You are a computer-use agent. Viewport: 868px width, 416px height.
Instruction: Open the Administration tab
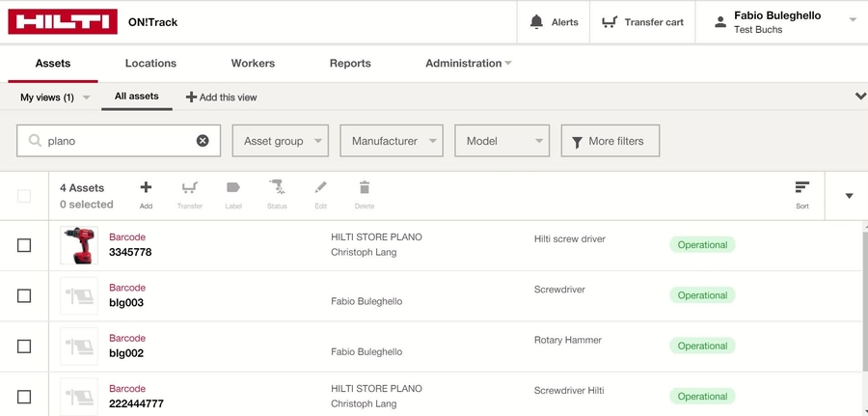(463, 63)
